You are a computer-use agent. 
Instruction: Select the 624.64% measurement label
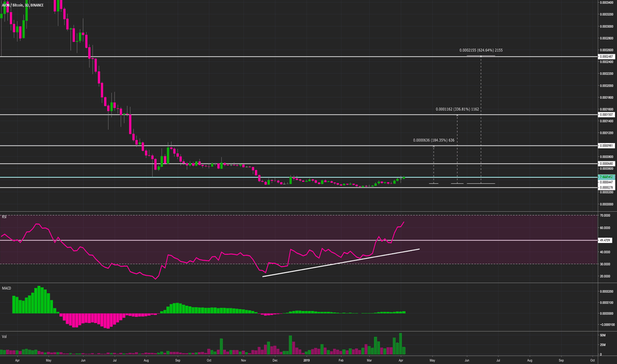click(481, 50)
